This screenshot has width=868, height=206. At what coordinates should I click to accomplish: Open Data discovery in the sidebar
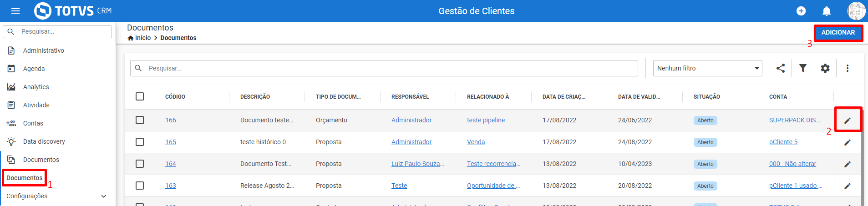click(x=44, y=141)
